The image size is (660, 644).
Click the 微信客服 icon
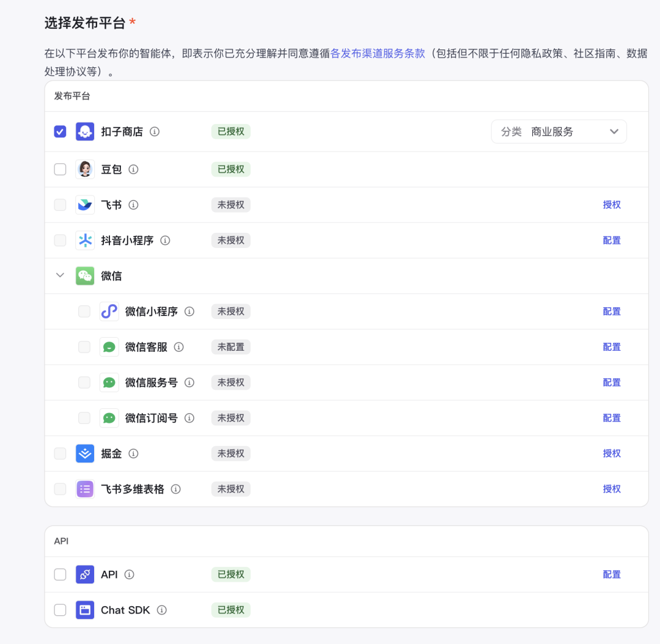click(x=109, y=347)
